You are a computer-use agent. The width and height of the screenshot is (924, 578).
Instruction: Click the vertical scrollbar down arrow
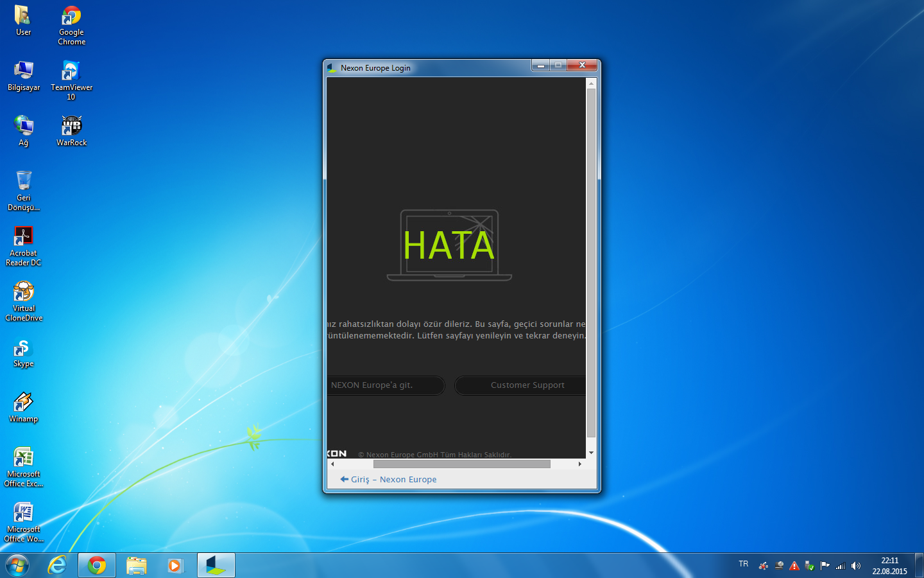pyautogui.click(x=591, y=453)
